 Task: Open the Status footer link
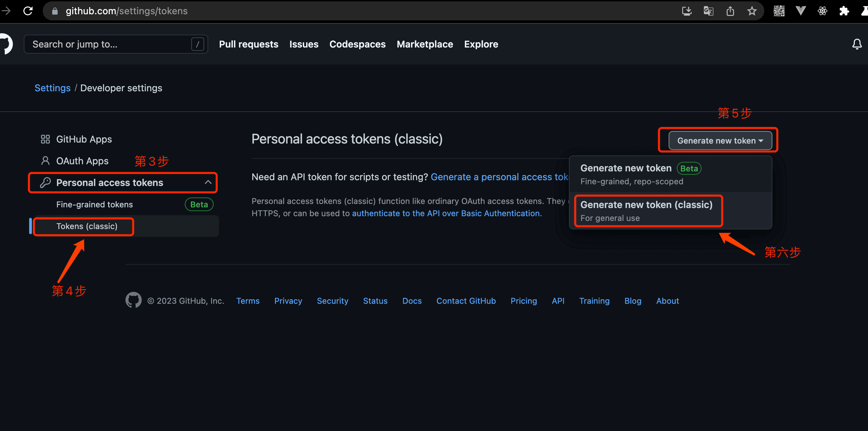(x=375, y=301)
